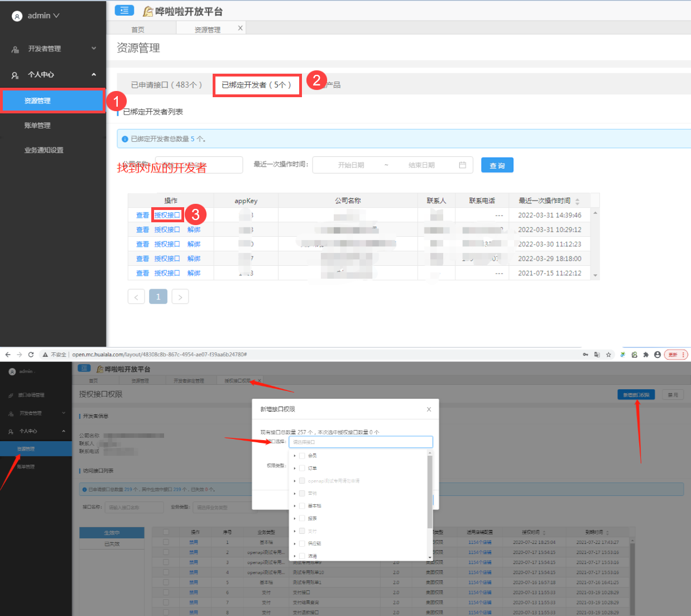Collapse sidebar with menu-fold icon in upper screenshot
Image resolution: width=691 pixels, height=616 pixels.
coord(124,10)
